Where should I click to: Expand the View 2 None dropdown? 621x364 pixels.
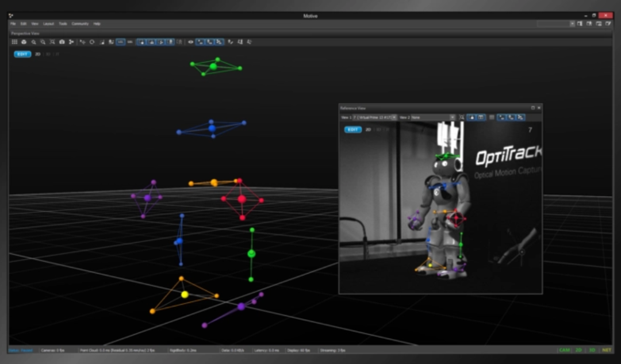(x=452, y=117)
